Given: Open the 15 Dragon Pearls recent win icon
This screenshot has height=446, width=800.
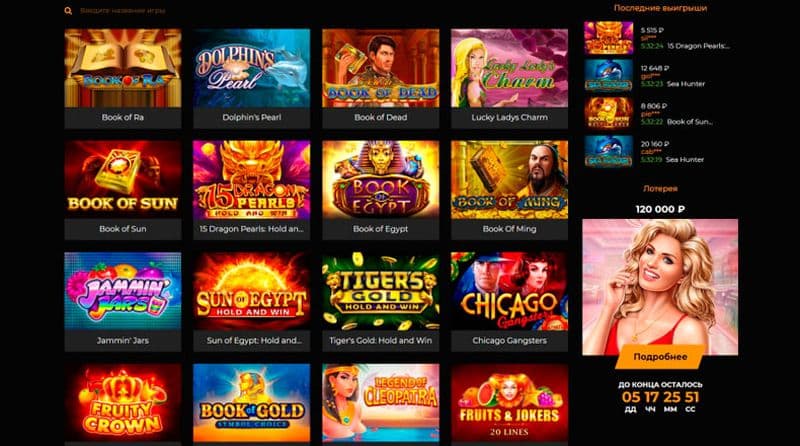Looking at the screenshot, I should [609, 38].
